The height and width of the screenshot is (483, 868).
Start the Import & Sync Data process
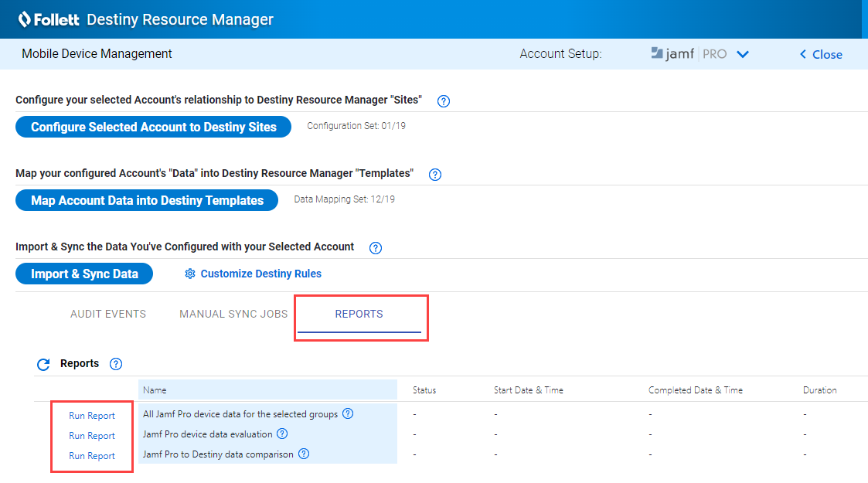point(83,274)
